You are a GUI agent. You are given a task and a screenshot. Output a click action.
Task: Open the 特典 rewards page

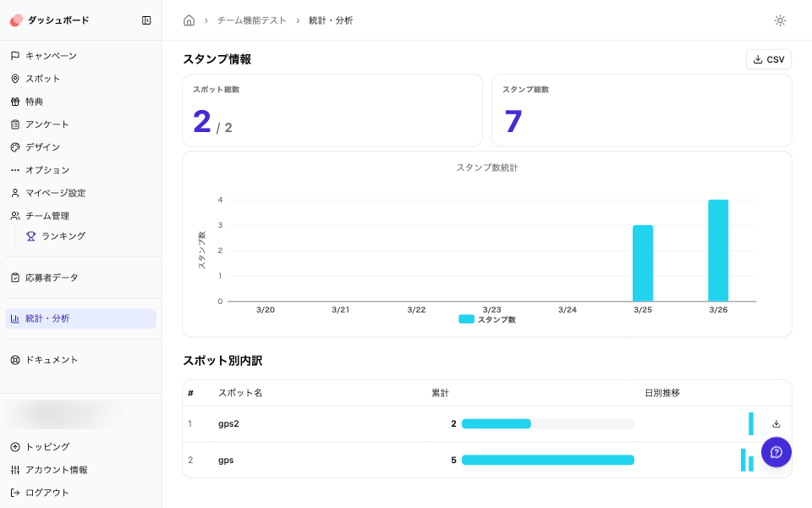(38, 101)
